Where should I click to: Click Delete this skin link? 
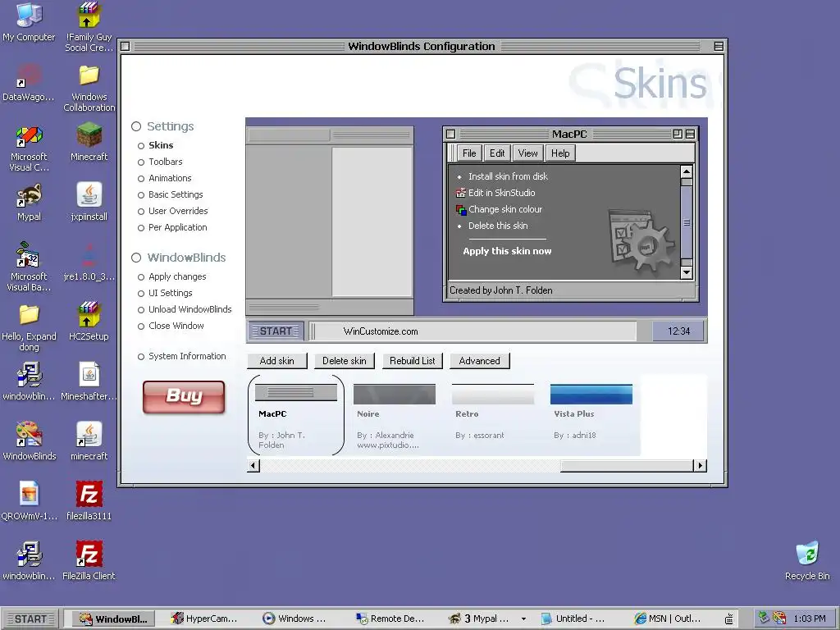point(498,226)
